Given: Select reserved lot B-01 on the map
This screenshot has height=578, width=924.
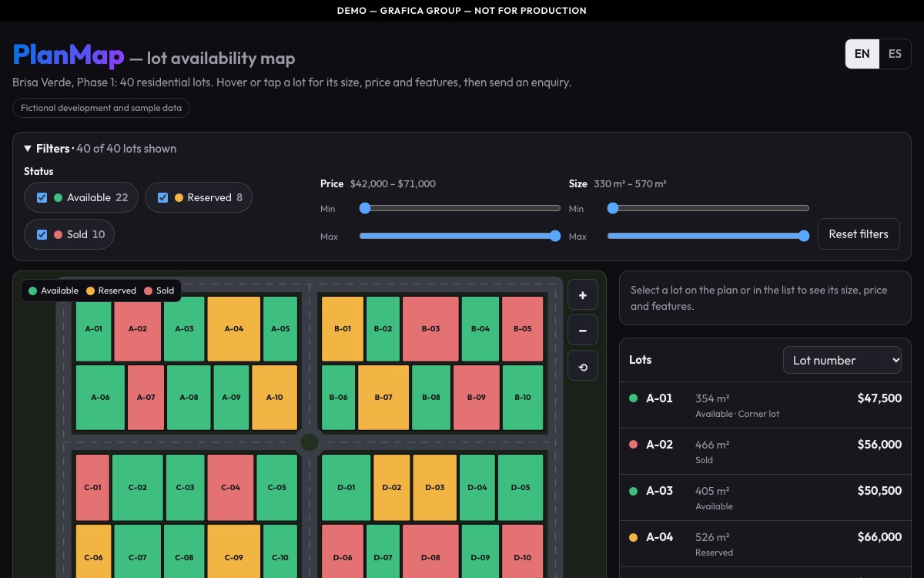Looking at the screenshot, I should tap(343, 329).
